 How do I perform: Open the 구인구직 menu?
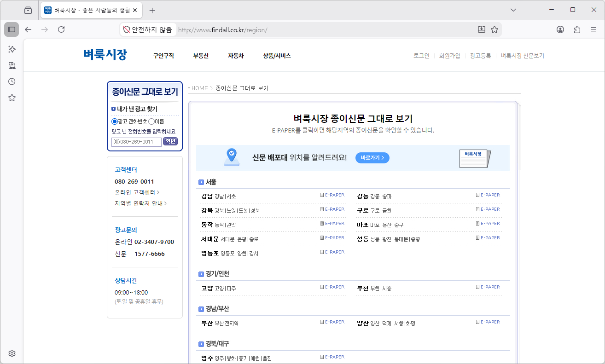tap(163, 56)
